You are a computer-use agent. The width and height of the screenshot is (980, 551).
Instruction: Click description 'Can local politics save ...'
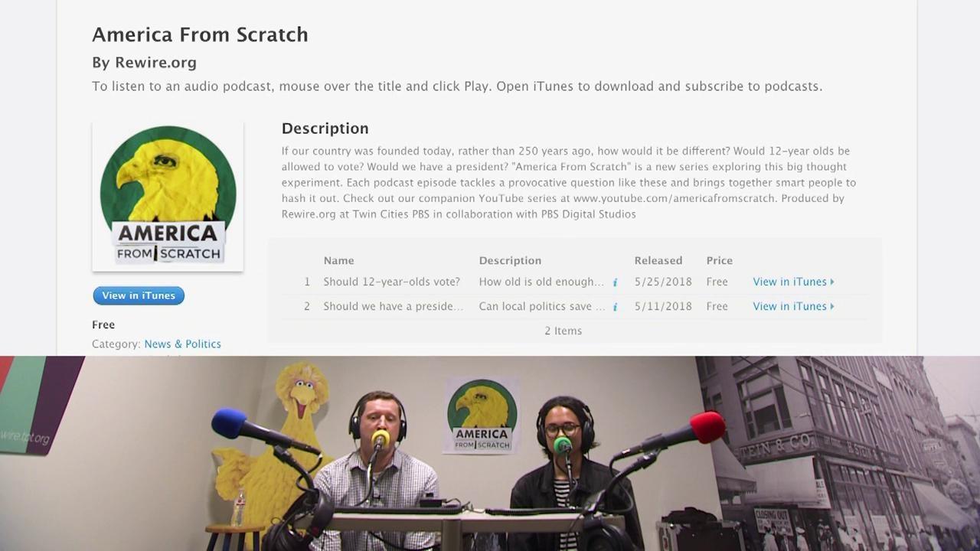(x=541, y=306)
